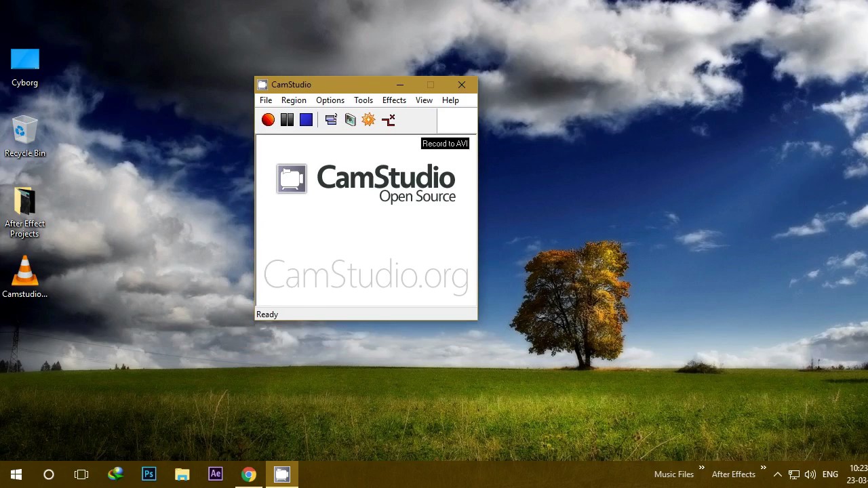Image resolution: width=868 pixels, height=488 pixels.
Task: Open Photoshop from the taskbar
Action: click(149, 474)
